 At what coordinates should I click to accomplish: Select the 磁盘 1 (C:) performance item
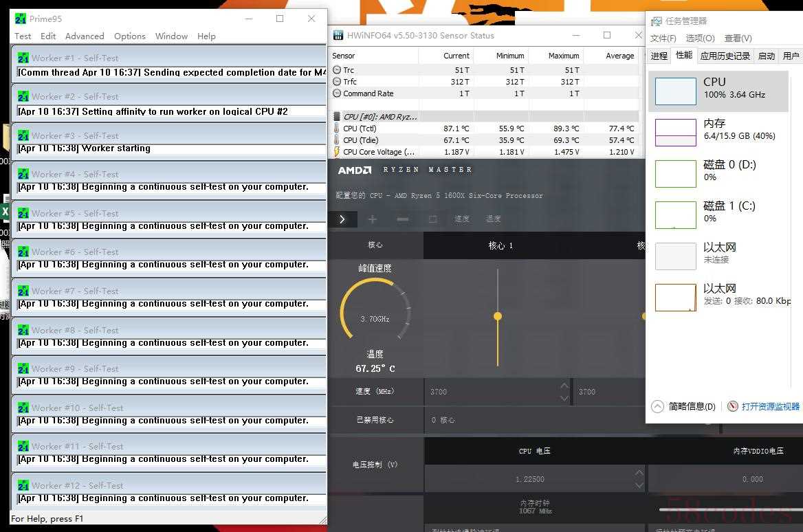pos(718,214)
